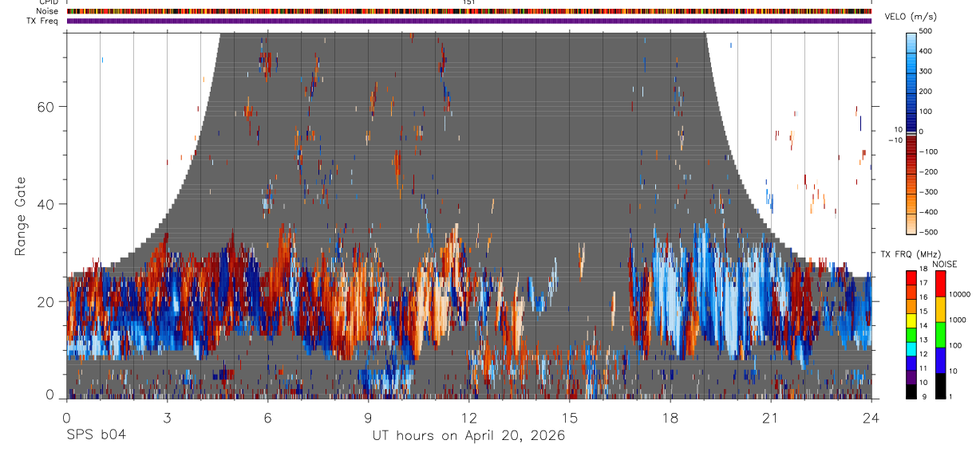Click the Noise strip above the plot
Viewport: 980px width, 452px height.
coord(469,11)
